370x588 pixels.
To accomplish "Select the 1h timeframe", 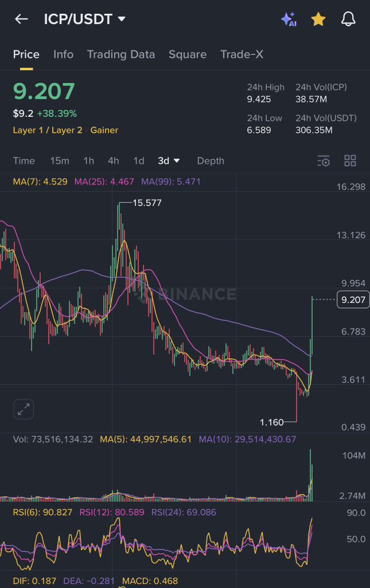I will (88, 161).
